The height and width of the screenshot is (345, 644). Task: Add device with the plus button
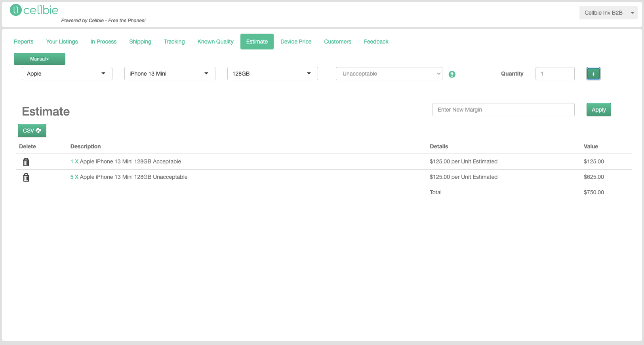pos(593,74)
